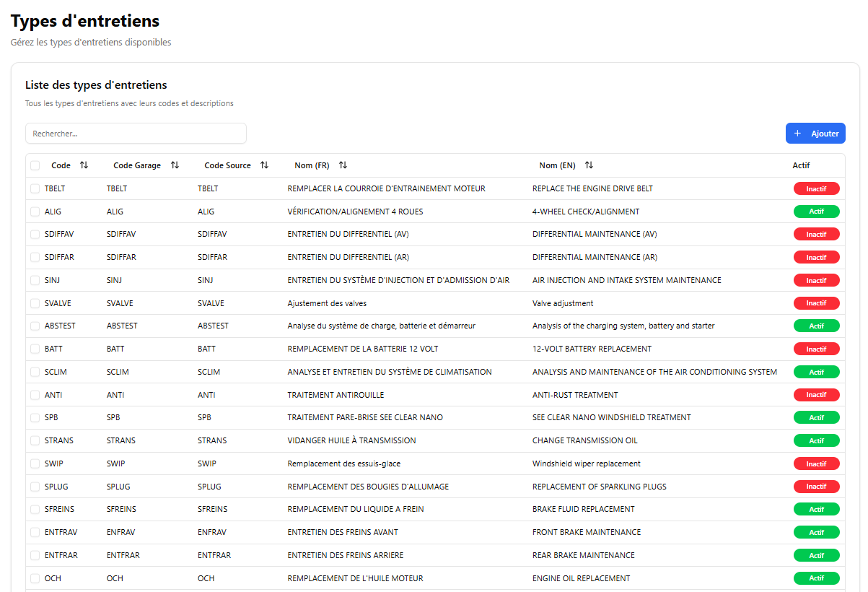Image resolution: width=868 pixels, height=592 pixels.
Task: Click the Inactif badge on TBELT row
Action: tap(816, 188)
